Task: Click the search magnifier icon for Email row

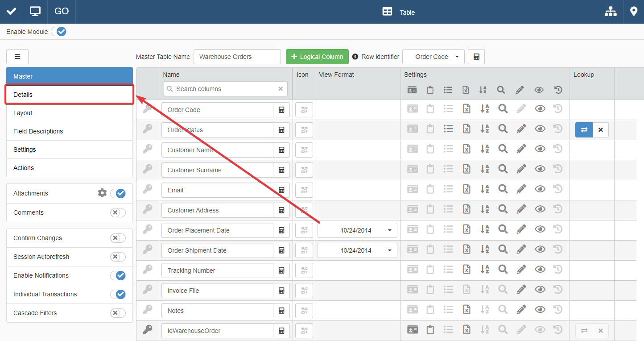Action: (x=503, y=189)
